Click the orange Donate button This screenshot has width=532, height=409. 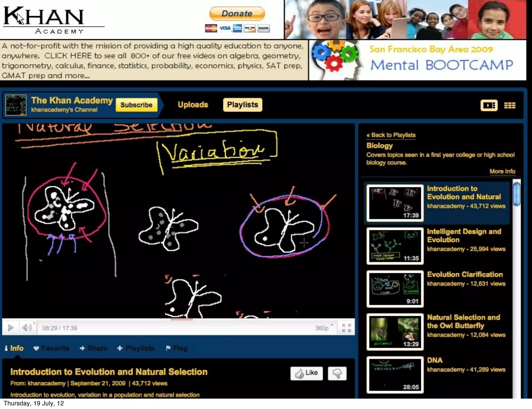pos(237,13)
